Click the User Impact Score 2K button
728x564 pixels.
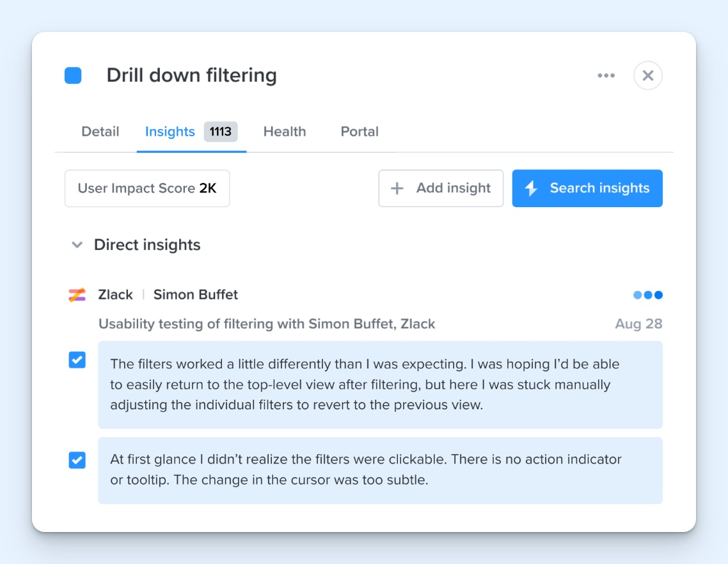[x=146, y=188]
